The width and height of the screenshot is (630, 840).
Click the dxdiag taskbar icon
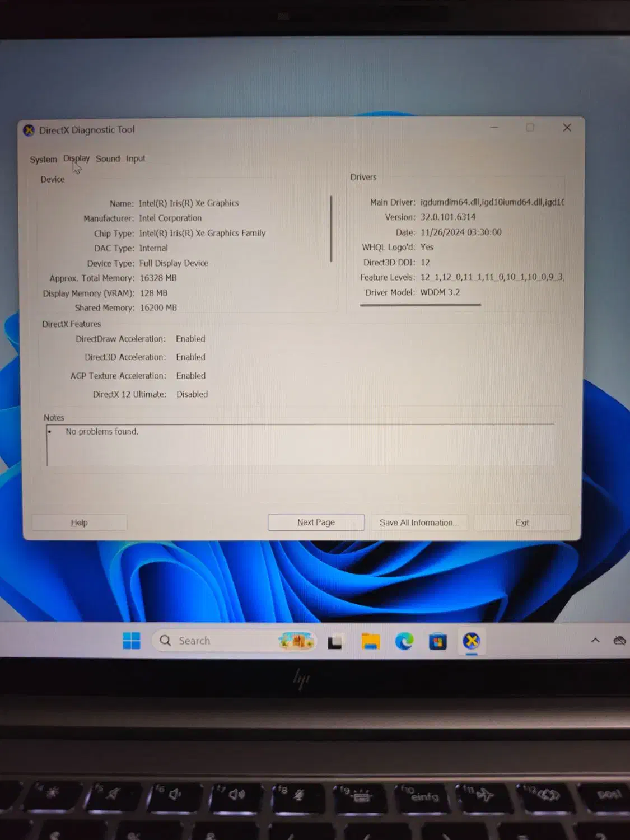472,641
